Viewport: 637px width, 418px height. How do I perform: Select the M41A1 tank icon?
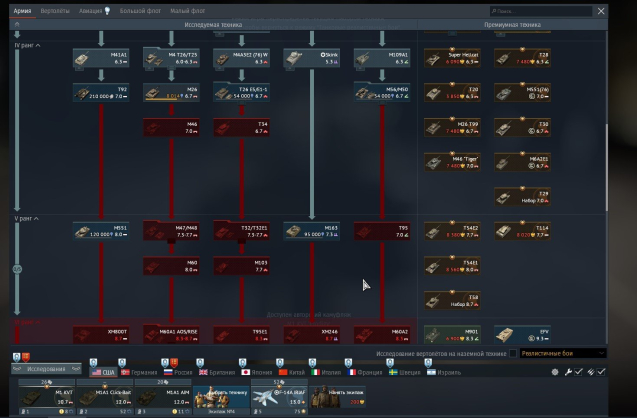(98, 59)
